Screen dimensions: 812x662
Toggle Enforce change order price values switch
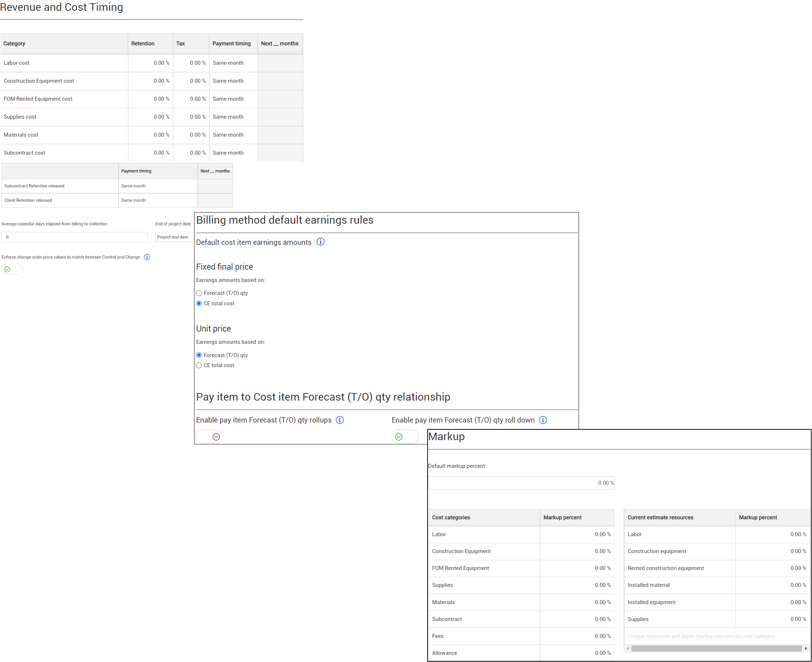click(x=12, y=269)
